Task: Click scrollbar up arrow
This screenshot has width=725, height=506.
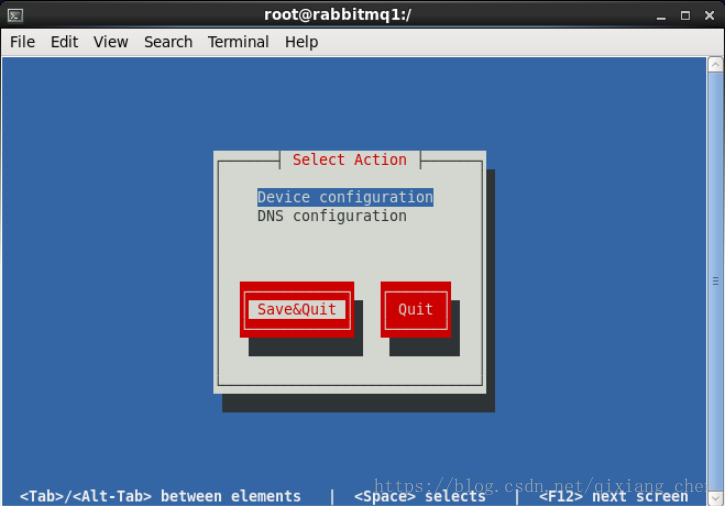Action: pyautogui.click(x=715, y=64)
